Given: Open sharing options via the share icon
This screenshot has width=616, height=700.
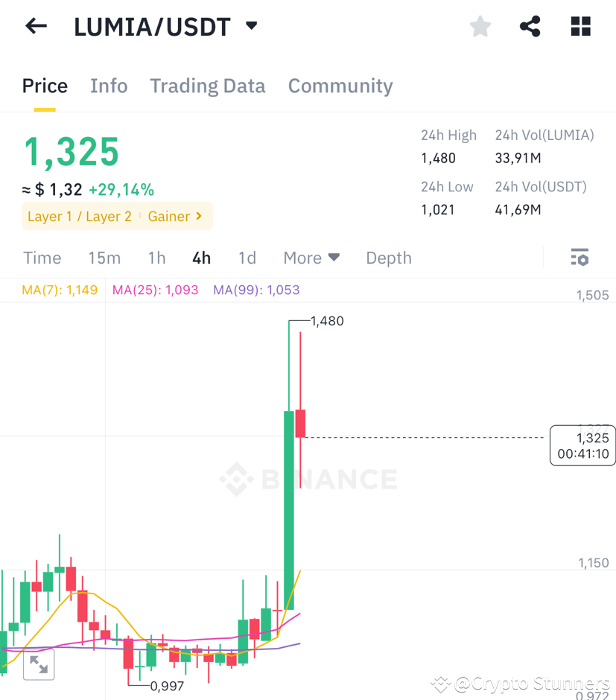Looking at the screenshot, I should 530,26.
